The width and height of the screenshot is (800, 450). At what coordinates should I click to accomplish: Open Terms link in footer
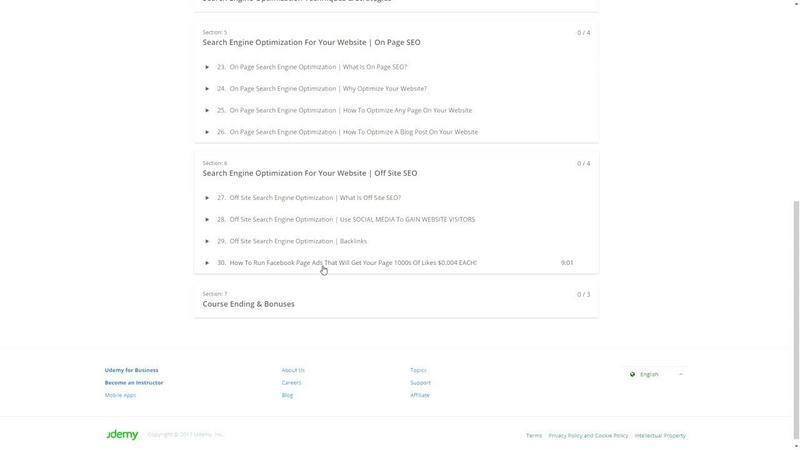[x=534, y=436]
